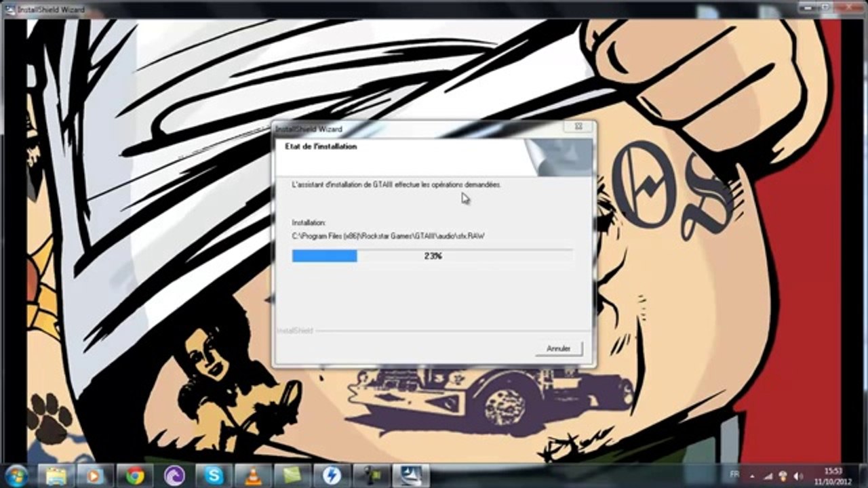Open VLC media player from the taskbar

tap(253, 476)
